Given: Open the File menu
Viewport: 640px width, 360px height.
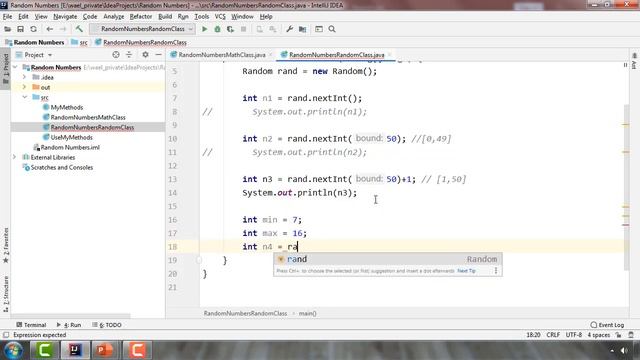Looking at the screenshot, I should click(7, 17).
